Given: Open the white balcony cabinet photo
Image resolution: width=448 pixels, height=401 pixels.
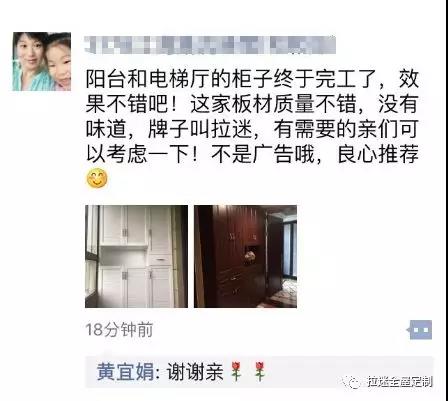Looking at the screenshot, I should 136,256.
